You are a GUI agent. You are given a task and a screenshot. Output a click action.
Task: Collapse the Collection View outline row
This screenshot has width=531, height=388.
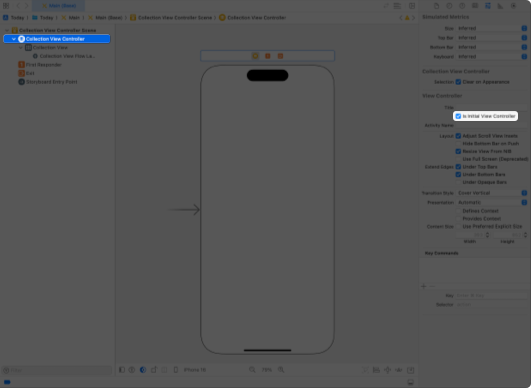coord(21,48)
